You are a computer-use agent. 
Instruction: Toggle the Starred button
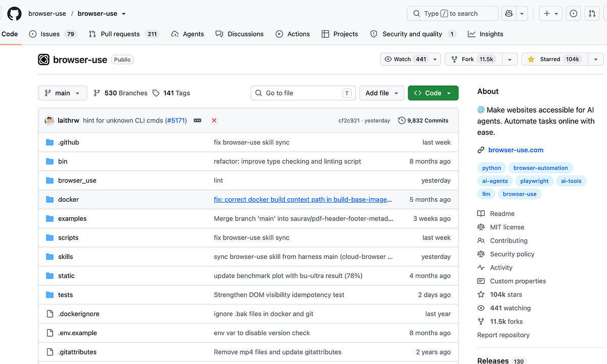click(x=555, y=59)
